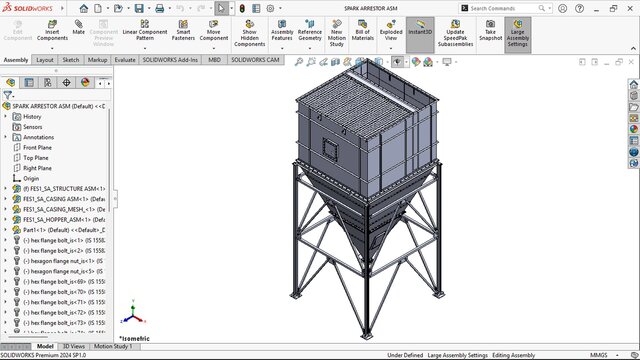Open the DisplayManager color ball tab icon
640x360 pixels.
[x=85, y=83]
